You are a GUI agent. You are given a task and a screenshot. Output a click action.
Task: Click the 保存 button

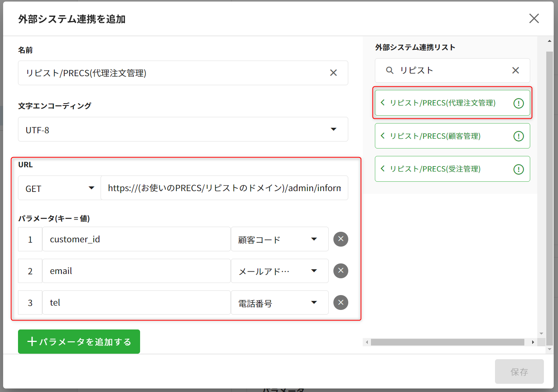point(519,372)
